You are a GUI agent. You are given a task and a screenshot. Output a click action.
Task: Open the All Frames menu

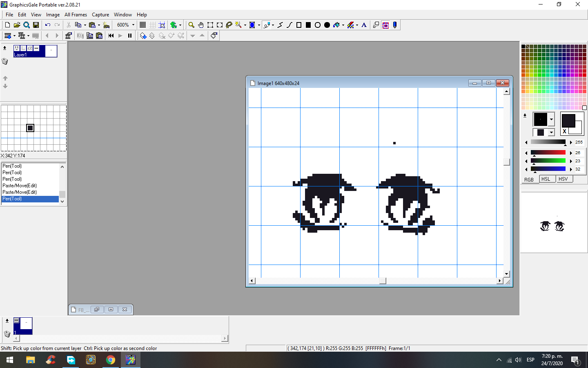(x=76, y=15)
